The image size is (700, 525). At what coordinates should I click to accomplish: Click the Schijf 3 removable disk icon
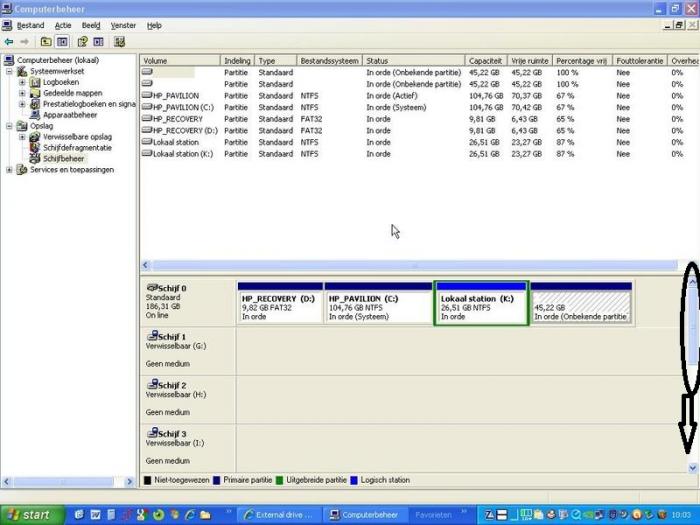point(152,432)
